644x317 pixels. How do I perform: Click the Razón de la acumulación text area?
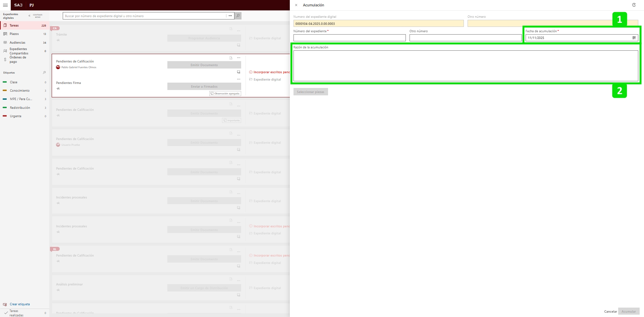pos(465,66)
